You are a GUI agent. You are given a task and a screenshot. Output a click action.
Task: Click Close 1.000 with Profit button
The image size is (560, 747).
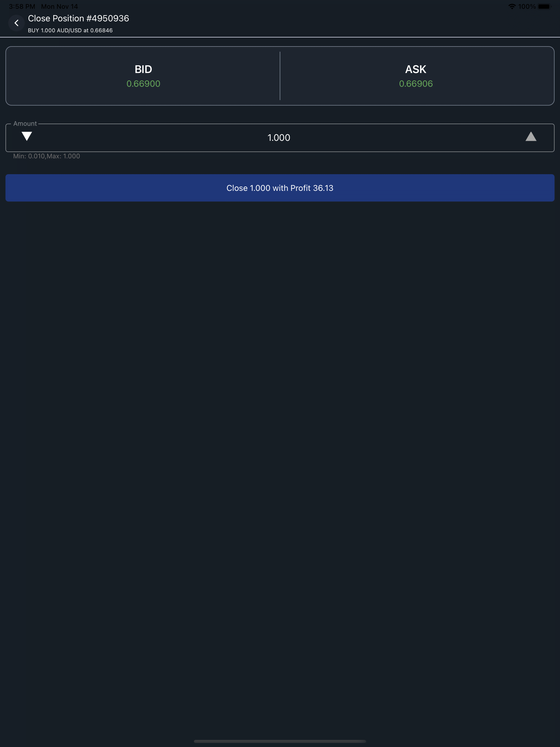[x=280, y=188]
